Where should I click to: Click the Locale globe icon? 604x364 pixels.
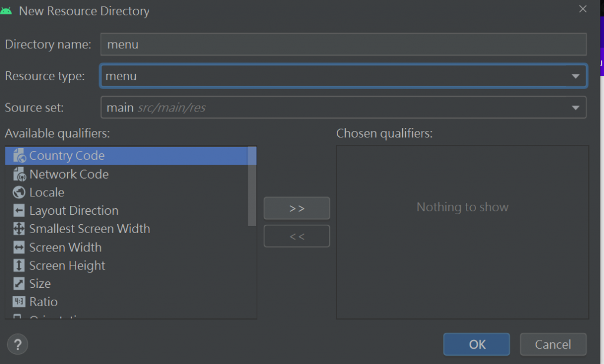pos(19,192)
